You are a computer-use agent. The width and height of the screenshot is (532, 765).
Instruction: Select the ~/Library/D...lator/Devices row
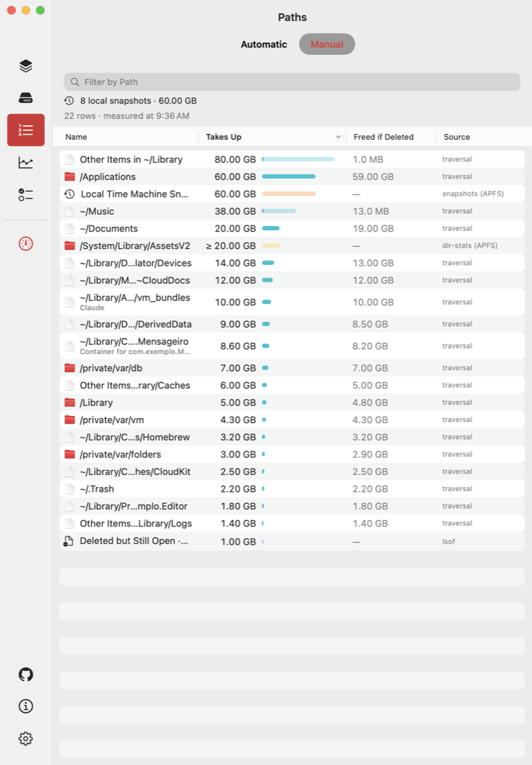pos(292,263)
